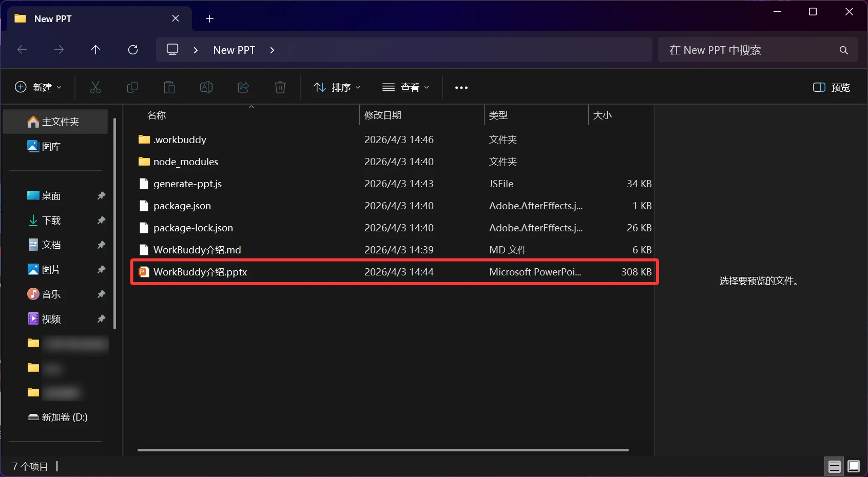Add a new tab with plus button

pos(209,19)
